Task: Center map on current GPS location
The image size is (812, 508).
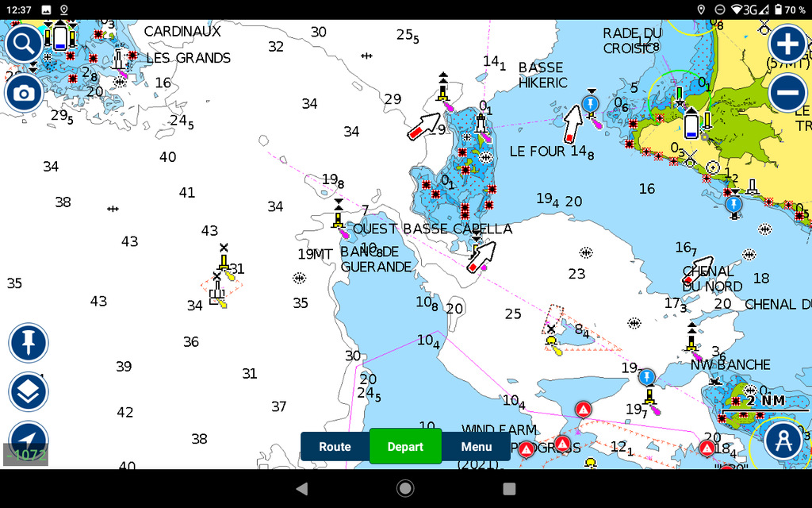Action: pos(29,438)
